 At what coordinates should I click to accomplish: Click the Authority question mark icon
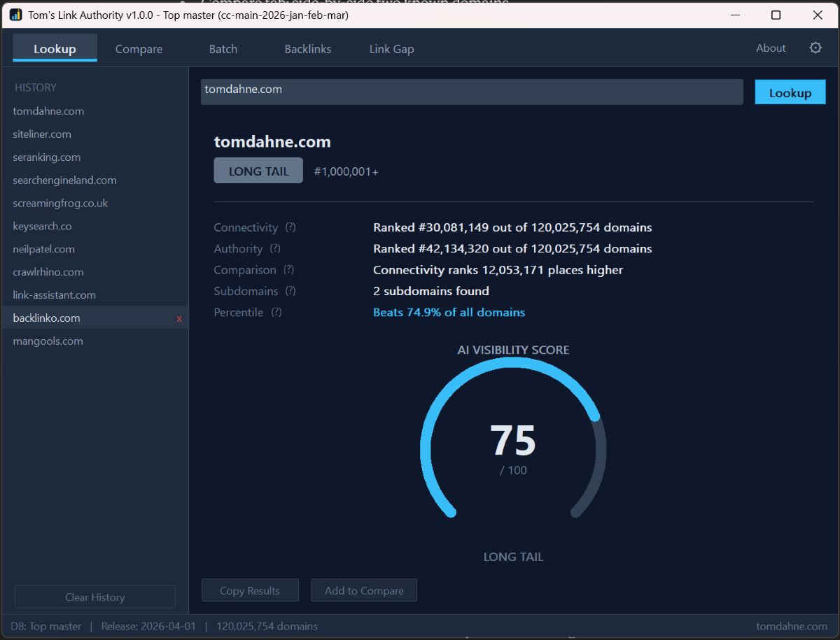point(274,248)
